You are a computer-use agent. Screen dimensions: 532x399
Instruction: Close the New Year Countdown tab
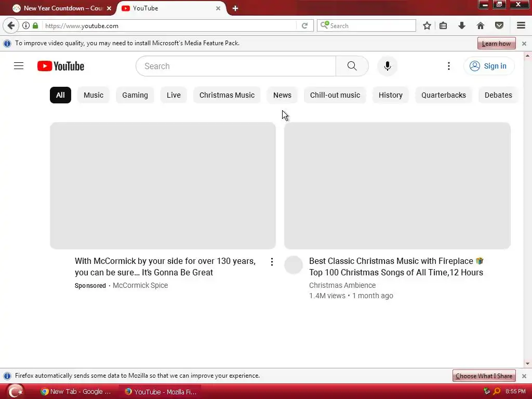point(109,8)
